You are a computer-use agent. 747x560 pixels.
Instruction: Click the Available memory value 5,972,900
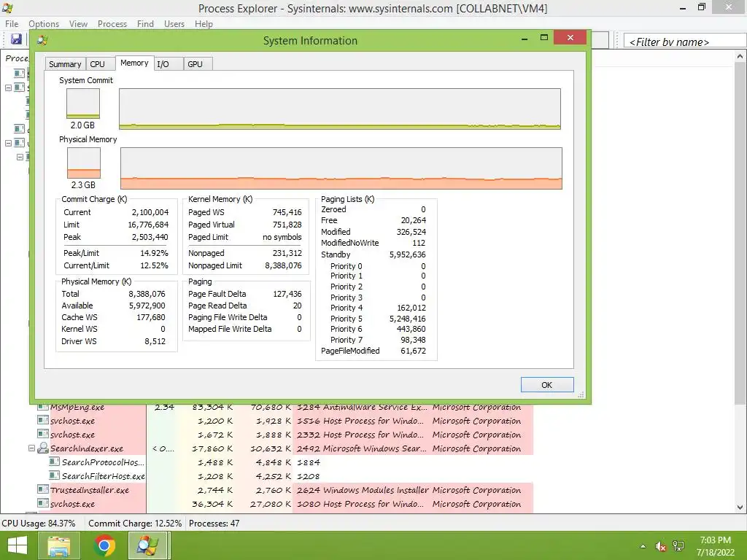(x=147, y=306)
